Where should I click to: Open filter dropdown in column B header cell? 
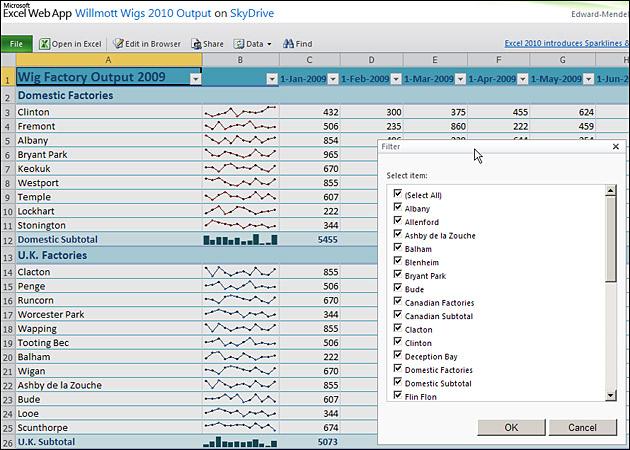pyautogui.click(x=272, y=79)
